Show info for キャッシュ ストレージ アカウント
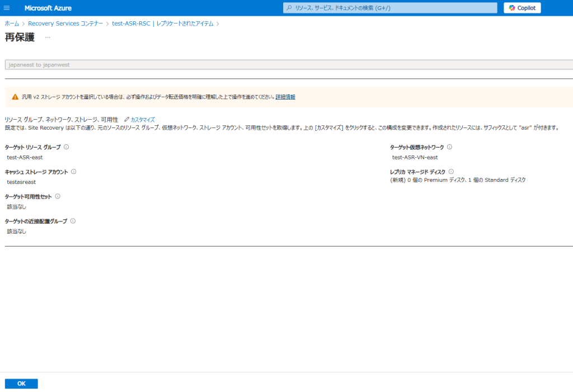 click(x=74, y=172)
